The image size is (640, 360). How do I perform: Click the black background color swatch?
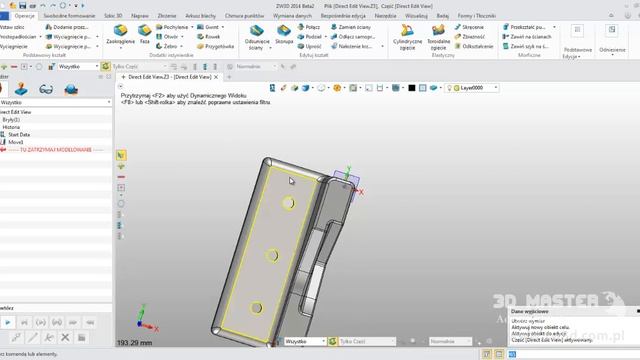411,88
